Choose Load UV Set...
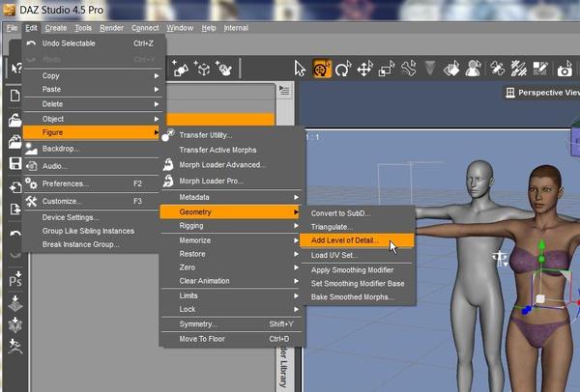Screen dimensions: 580x392 357,255
